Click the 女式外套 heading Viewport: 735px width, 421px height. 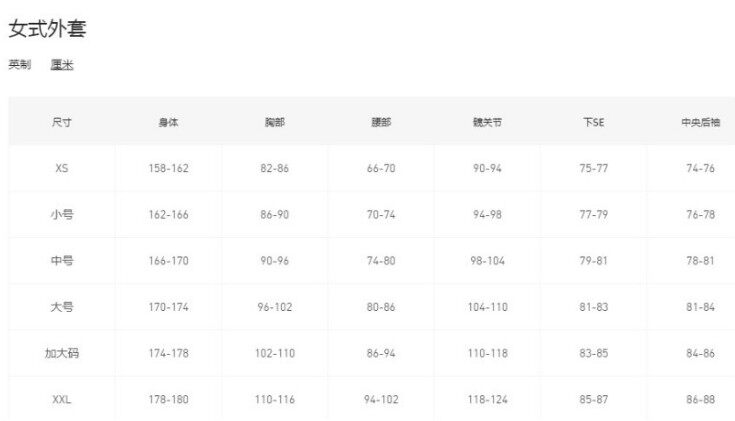click(47, 29)
